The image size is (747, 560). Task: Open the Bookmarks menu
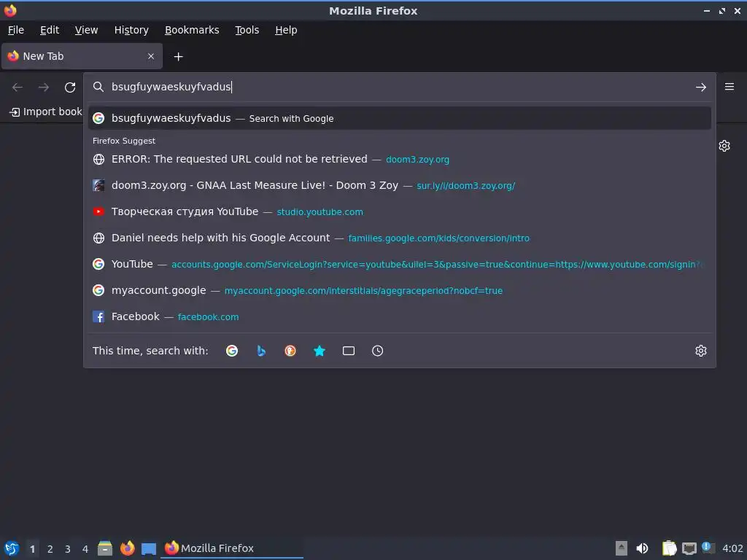coord(192,30)
